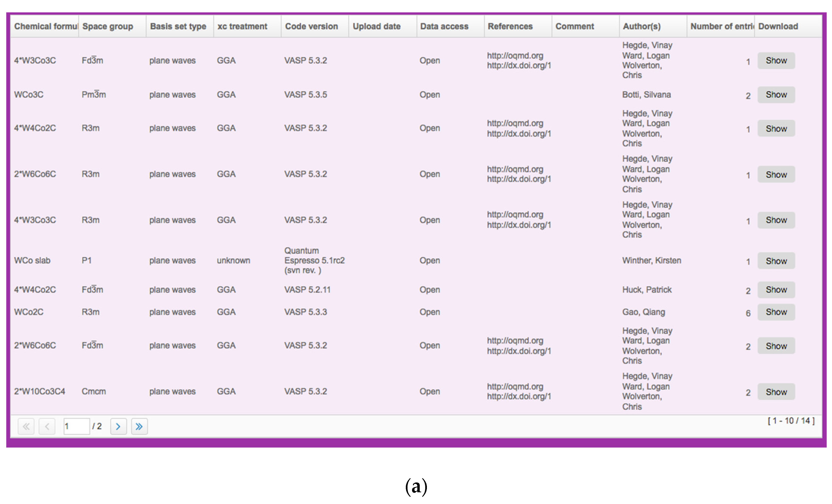Sort by Author(s) column header
Image resolution: width=832 pixels, height=504 pixels.
click(x=642, y=26)
